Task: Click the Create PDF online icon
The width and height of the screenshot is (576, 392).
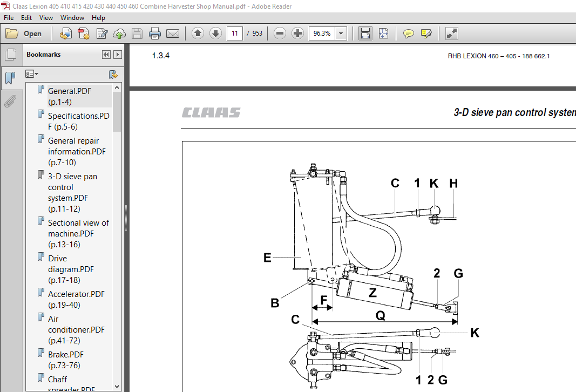Action: click(66, 33)
